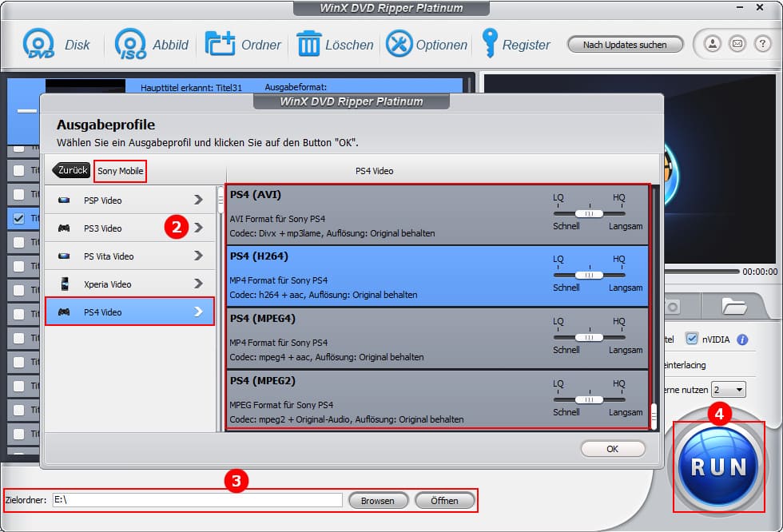Open the CPU core count dropdown
This screenshot has width=783, height=532.
click(728, 390)
